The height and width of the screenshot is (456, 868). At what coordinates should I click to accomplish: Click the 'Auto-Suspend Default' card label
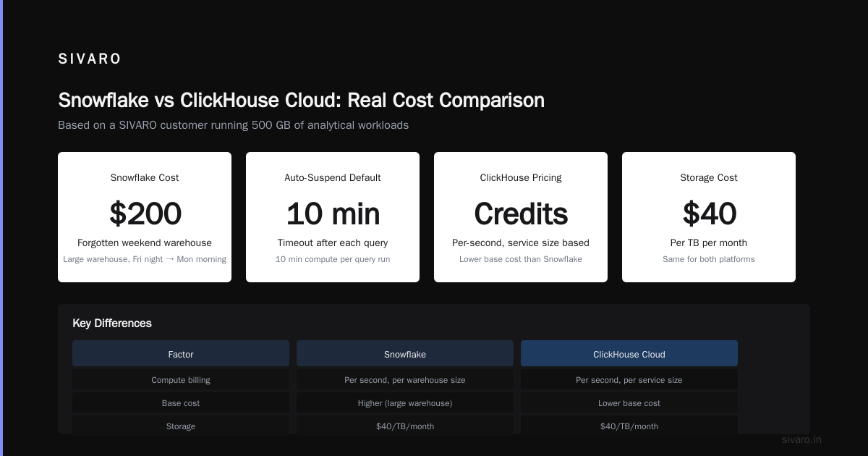tap(333, 177)
